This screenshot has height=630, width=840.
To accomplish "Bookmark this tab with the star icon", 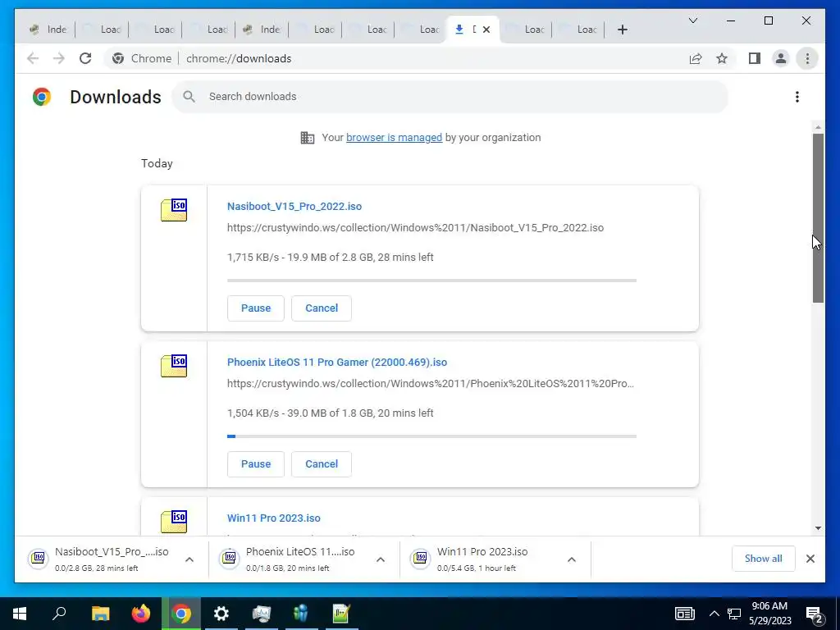I will tap(722, 58).
